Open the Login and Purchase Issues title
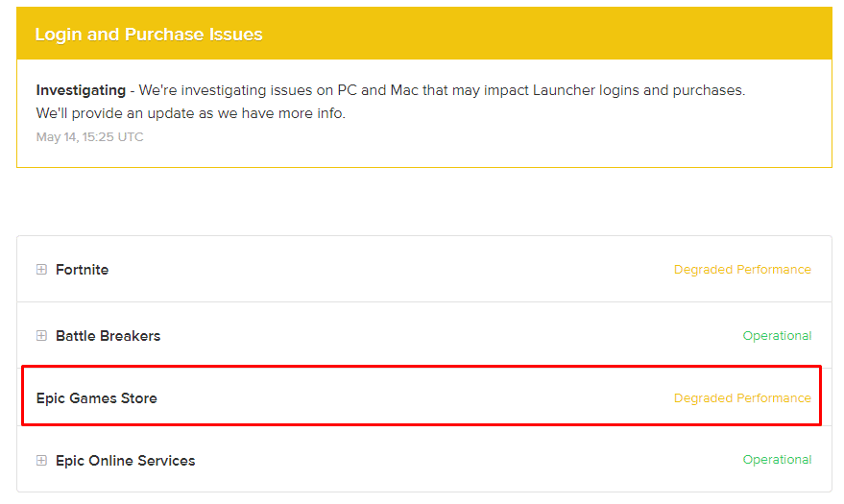Viewport: 844px width, 504px height. (x=149, y=35)
